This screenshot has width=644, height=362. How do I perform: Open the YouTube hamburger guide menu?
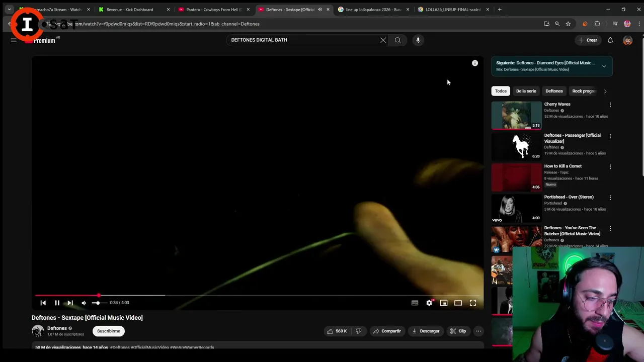[x=14, y=40]
